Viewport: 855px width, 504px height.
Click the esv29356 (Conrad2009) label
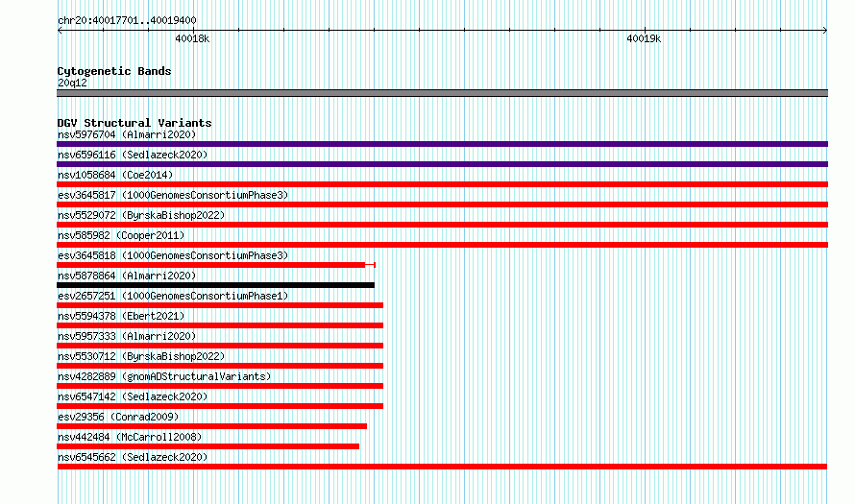coord(118,417)
